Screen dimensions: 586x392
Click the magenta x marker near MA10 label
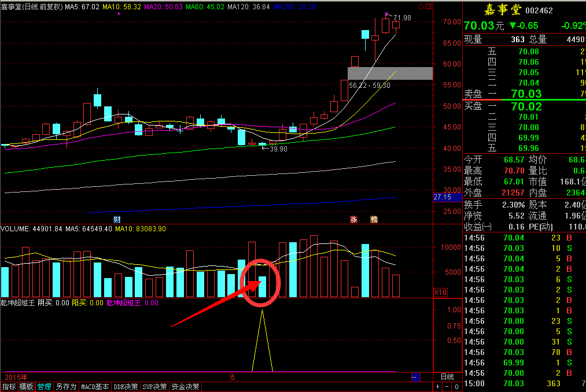119,13
